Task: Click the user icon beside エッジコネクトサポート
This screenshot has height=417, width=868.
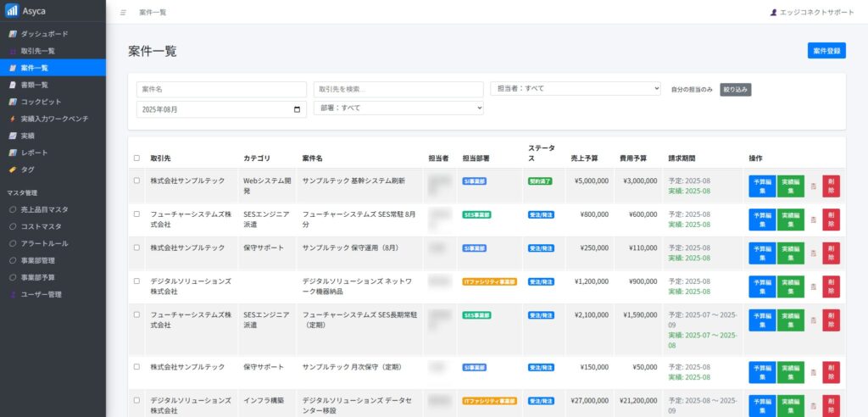Action: tap(773, 13)
